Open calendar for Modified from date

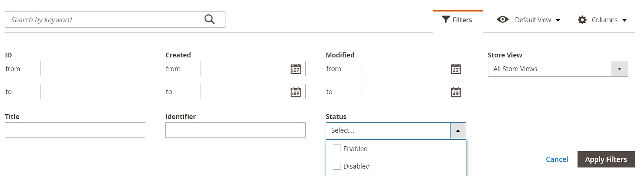click(456, 69)
